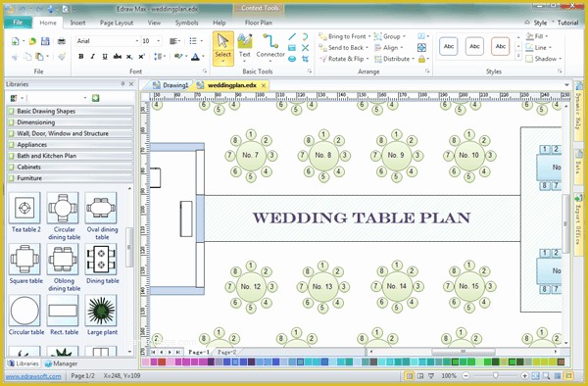Click the red color swatch in palette

click(x=162, y=362)
